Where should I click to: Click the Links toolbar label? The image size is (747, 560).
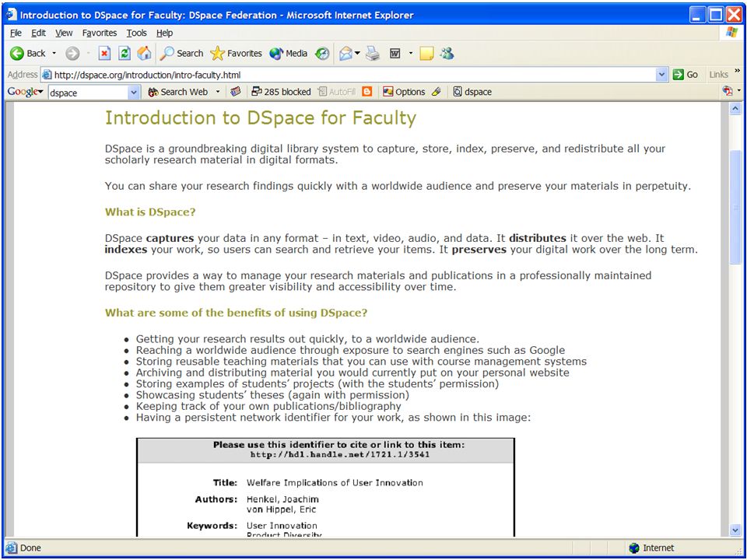(718, 75)
